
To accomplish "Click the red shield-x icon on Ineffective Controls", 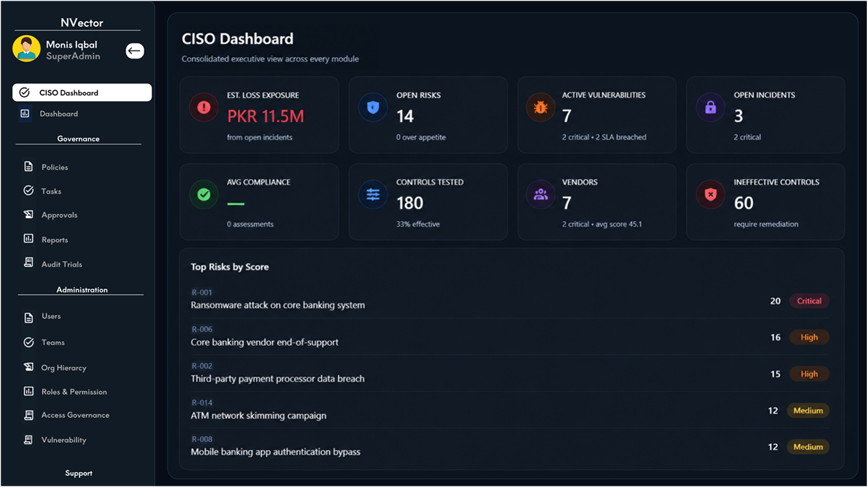I will [710, 195].
